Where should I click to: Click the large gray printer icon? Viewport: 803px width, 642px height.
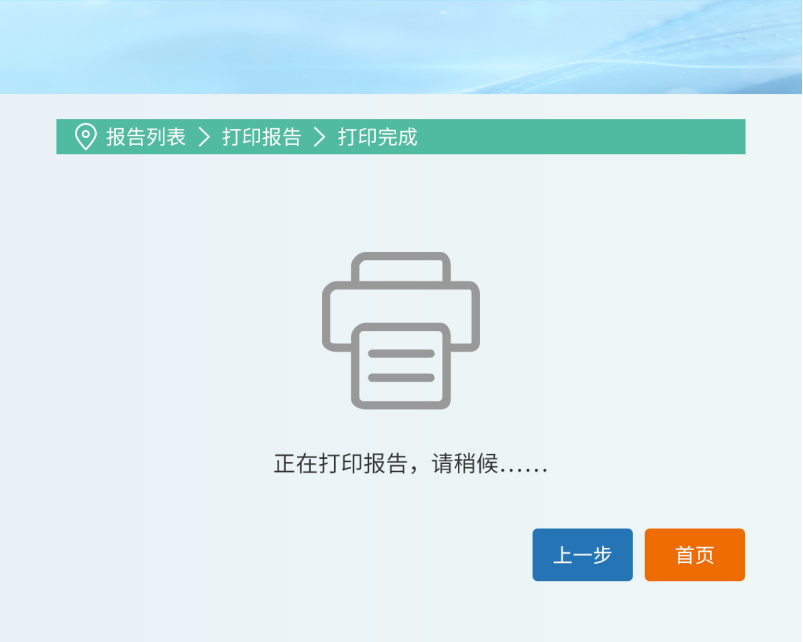tap(401, 330)
